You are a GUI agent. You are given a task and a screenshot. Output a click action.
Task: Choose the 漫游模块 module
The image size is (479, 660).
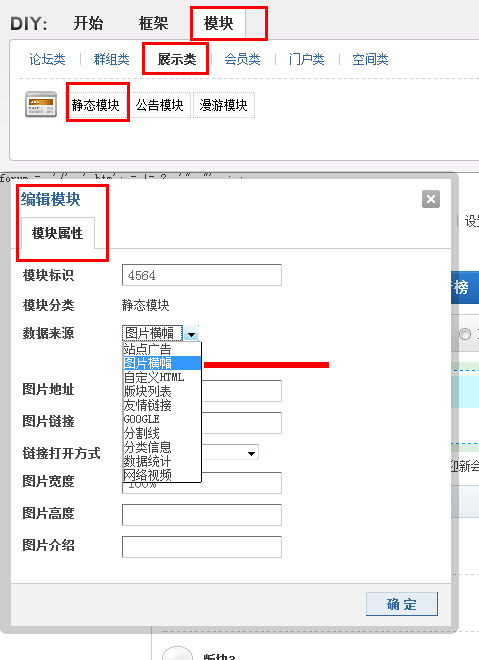[x=224, y=105]
